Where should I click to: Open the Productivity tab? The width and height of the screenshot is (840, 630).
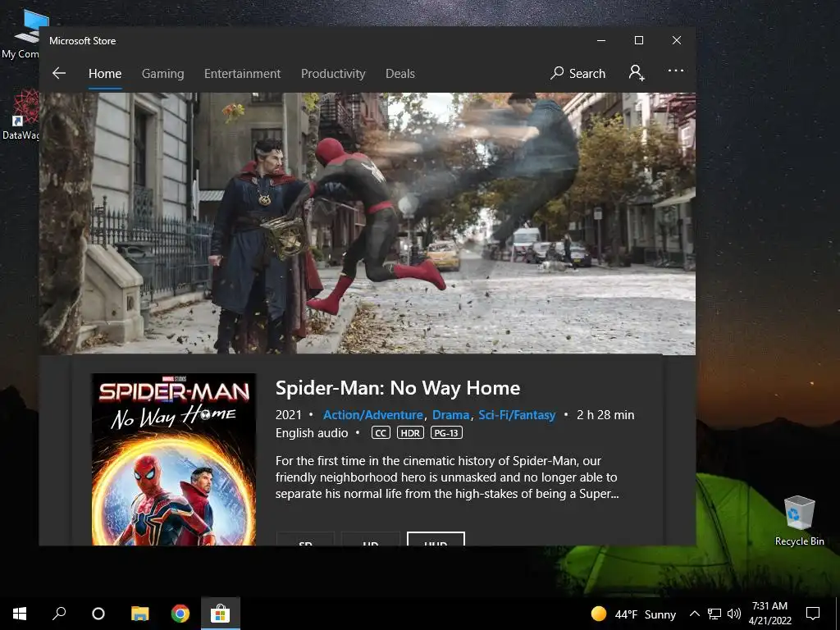333,73
